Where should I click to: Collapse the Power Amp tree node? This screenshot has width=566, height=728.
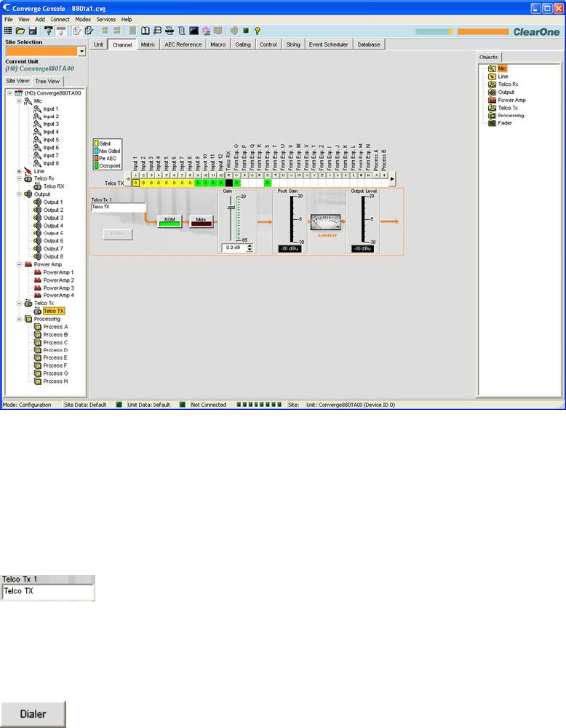tap(19, 264)
